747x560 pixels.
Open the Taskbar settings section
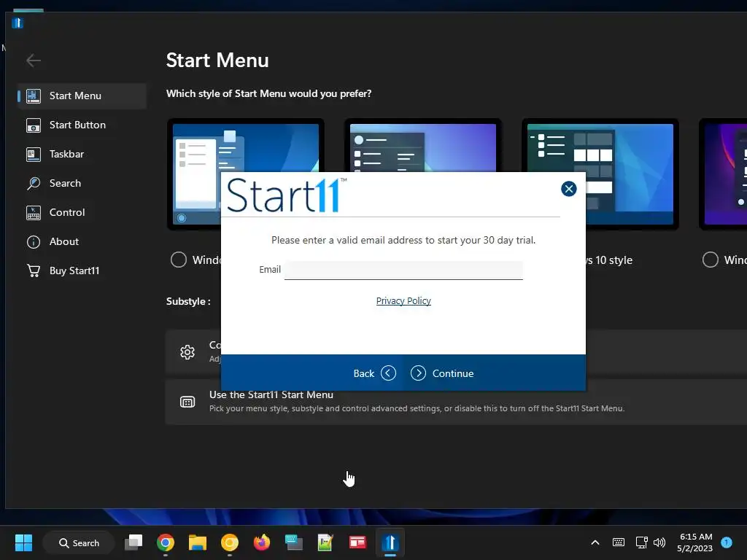click(x=82, y=154)
